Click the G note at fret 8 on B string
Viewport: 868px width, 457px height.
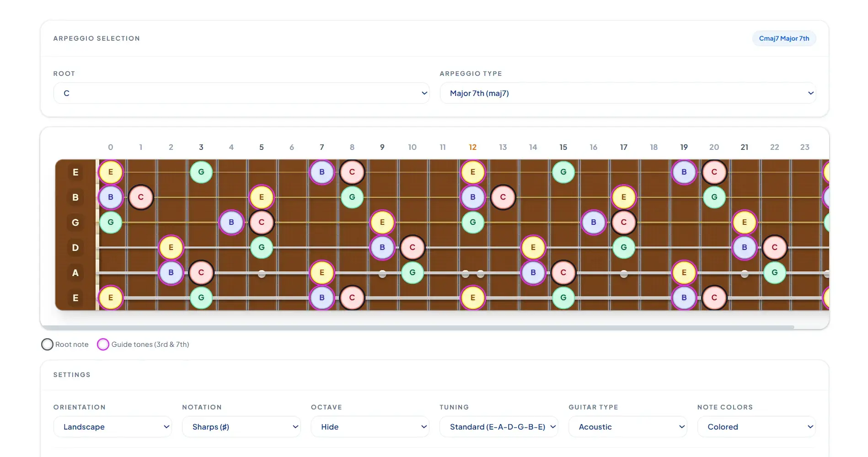point(352,197)
